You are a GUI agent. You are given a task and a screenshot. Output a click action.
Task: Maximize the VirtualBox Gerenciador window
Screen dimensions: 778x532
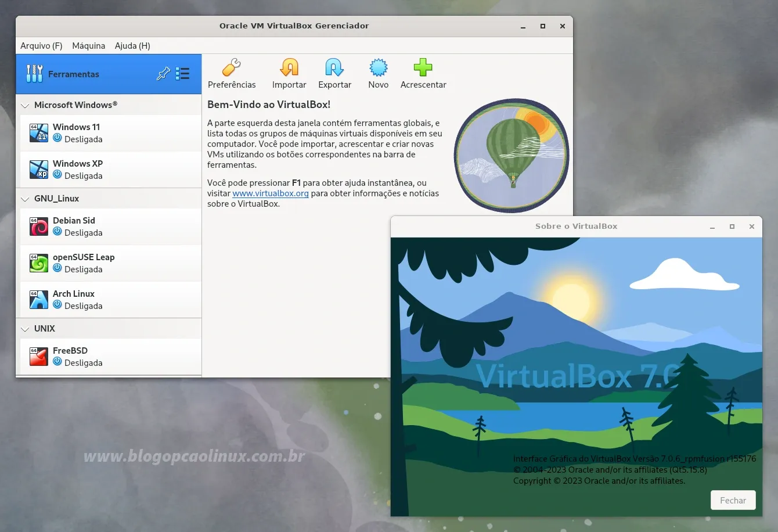pos(543,26)
